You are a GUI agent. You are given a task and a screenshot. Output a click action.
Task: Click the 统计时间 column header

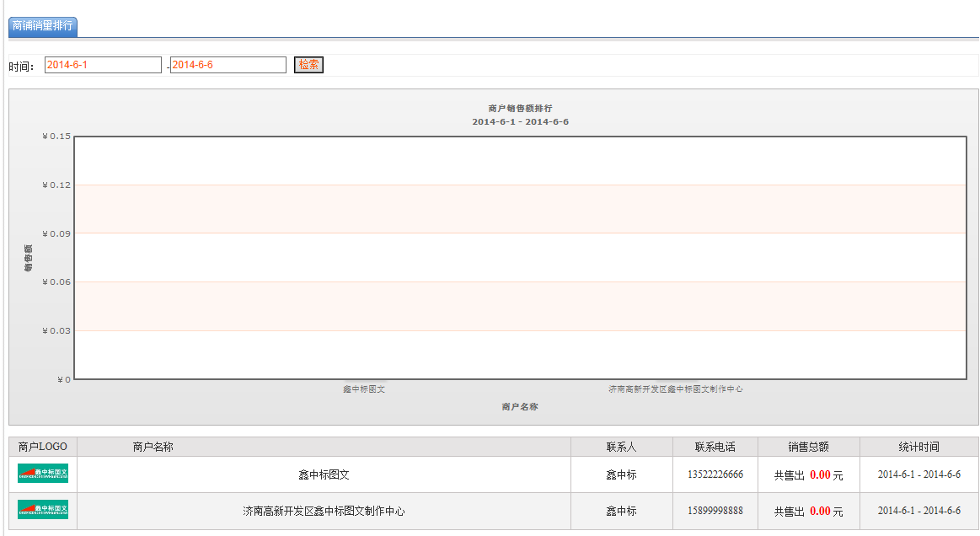pyautogui.click(x=918, y=447)
